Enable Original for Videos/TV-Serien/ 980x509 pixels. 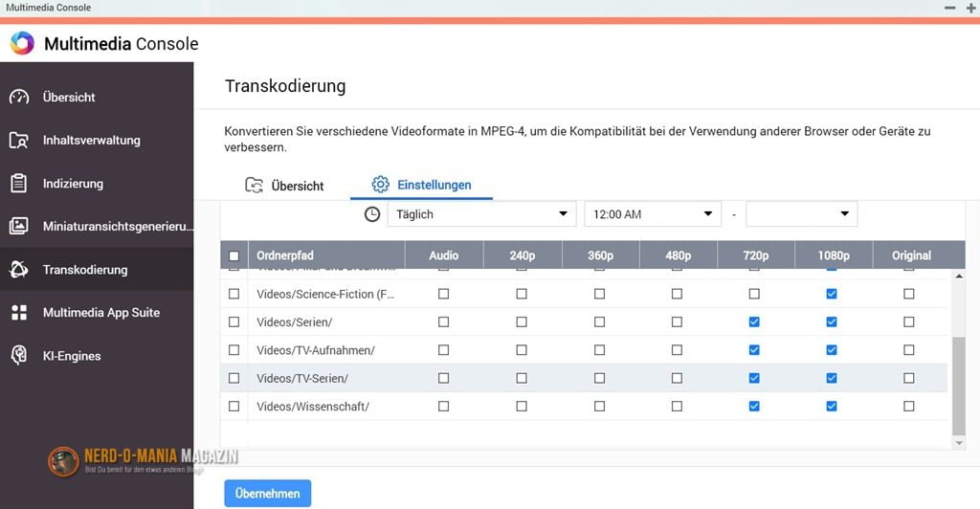[x=909, y=378]
